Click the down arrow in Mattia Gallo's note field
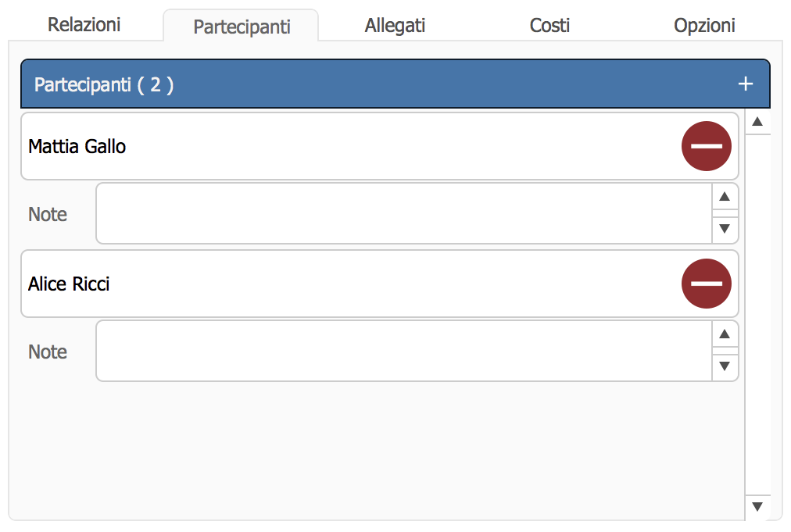This screenshot has width=791, height=532. (x=725, y=229)
